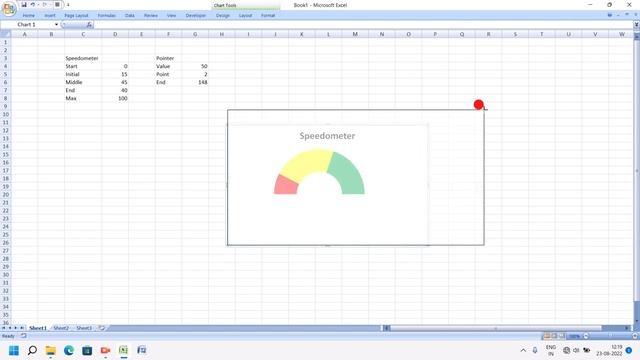Open the Chart Tools Layout tab
This screenshot has height=360, width=640.
click(245, 16)
